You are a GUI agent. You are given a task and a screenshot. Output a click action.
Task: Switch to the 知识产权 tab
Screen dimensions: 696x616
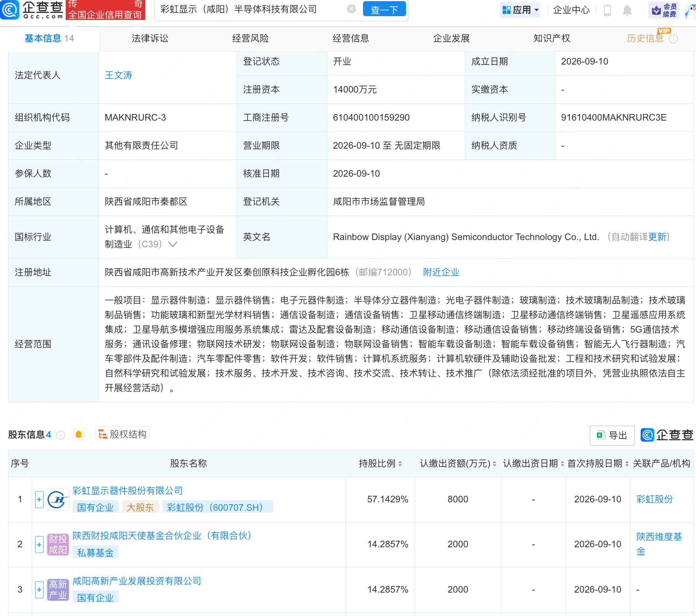(x=552, y=38)
